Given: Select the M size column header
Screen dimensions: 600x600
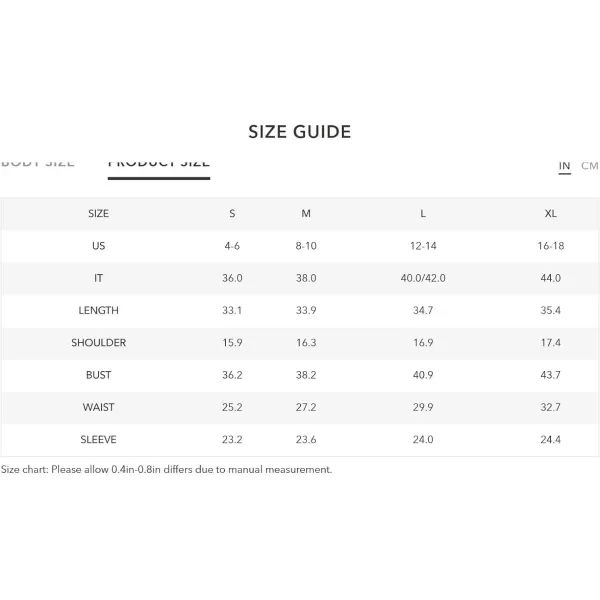Looking at the screenshot, I should click(x=306, y=214).
